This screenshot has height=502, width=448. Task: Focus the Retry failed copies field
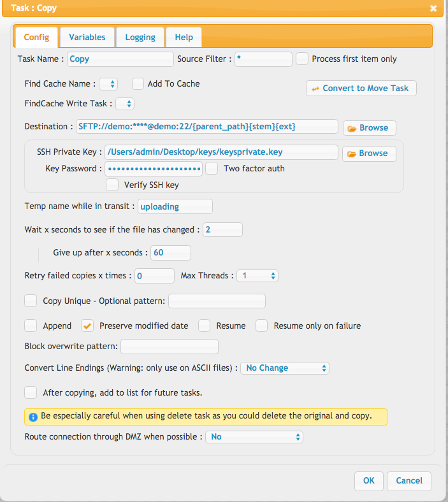click(x=155, y=276)
